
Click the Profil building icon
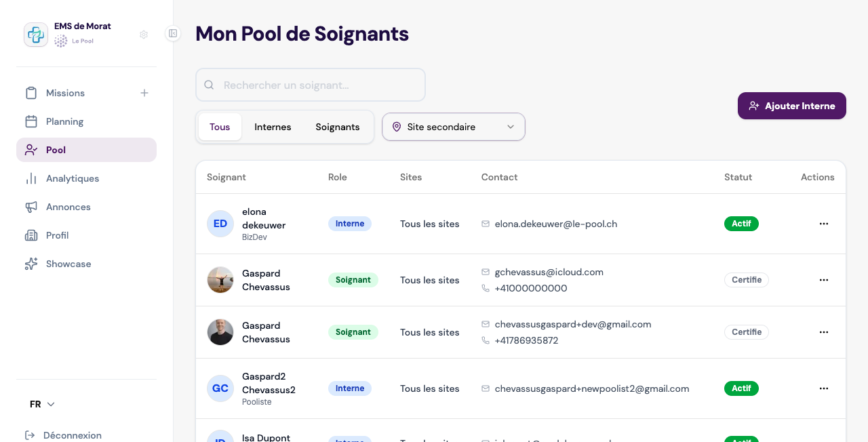pos(31,235)
